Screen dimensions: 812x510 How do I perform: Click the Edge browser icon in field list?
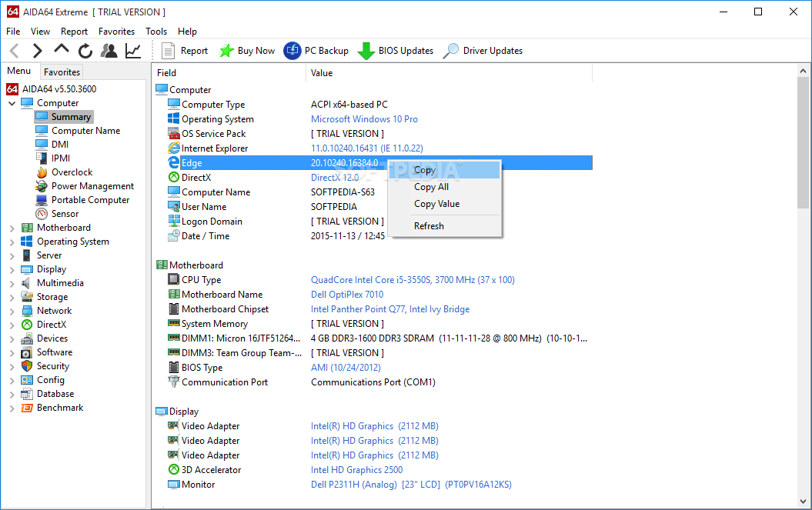point(174,162)
